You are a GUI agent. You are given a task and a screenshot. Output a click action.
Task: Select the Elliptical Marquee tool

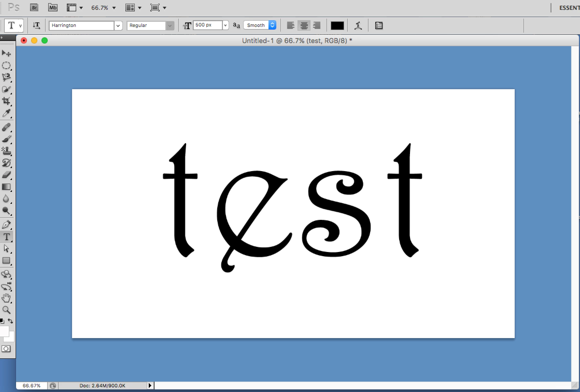6,65
